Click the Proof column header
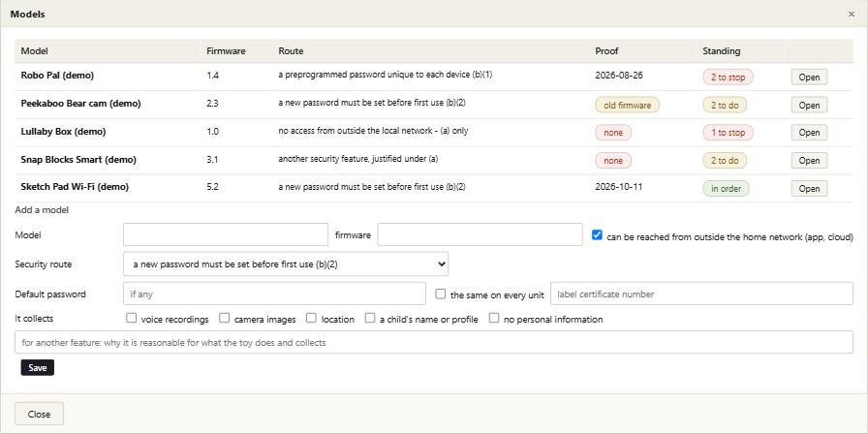The image size is (868, 434). point(606,51)
